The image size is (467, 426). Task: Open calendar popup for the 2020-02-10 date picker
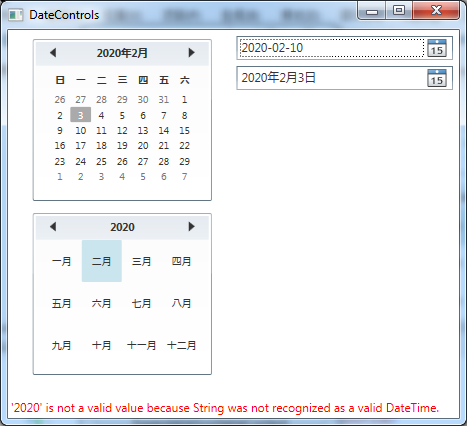tap(437, 48)
